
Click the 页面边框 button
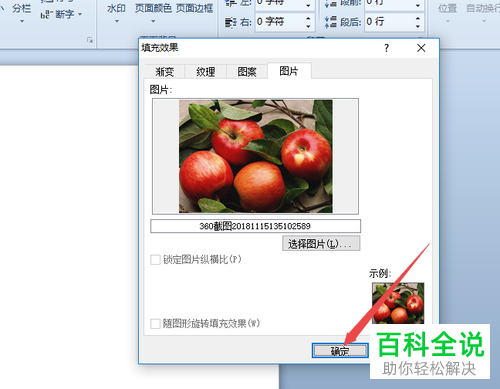[194, 8]
